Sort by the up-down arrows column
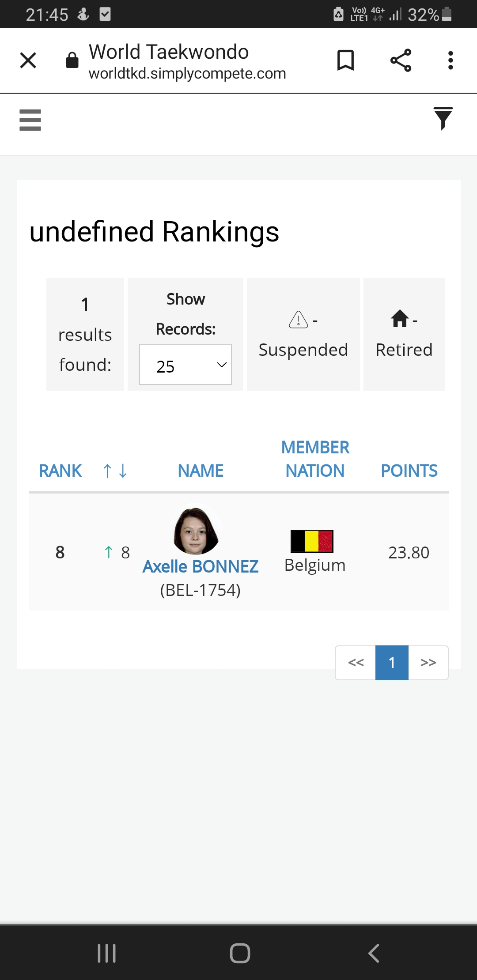 pos(115,471)
